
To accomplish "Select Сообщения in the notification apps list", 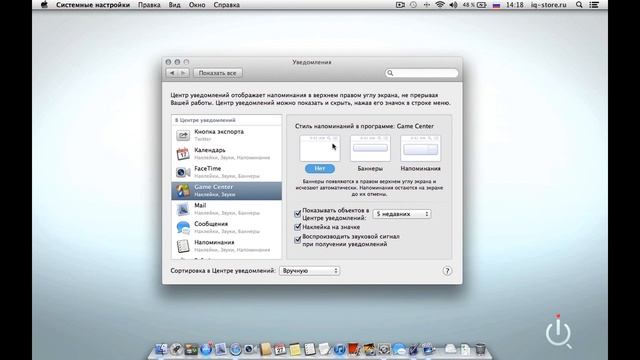I will [227, 227].
